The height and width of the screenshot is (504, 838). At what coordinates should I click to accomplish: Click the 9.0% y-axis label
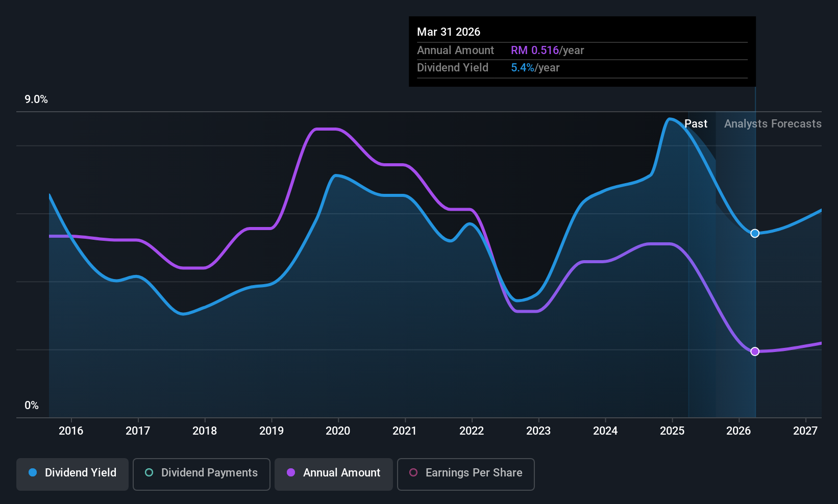point(36,99)
